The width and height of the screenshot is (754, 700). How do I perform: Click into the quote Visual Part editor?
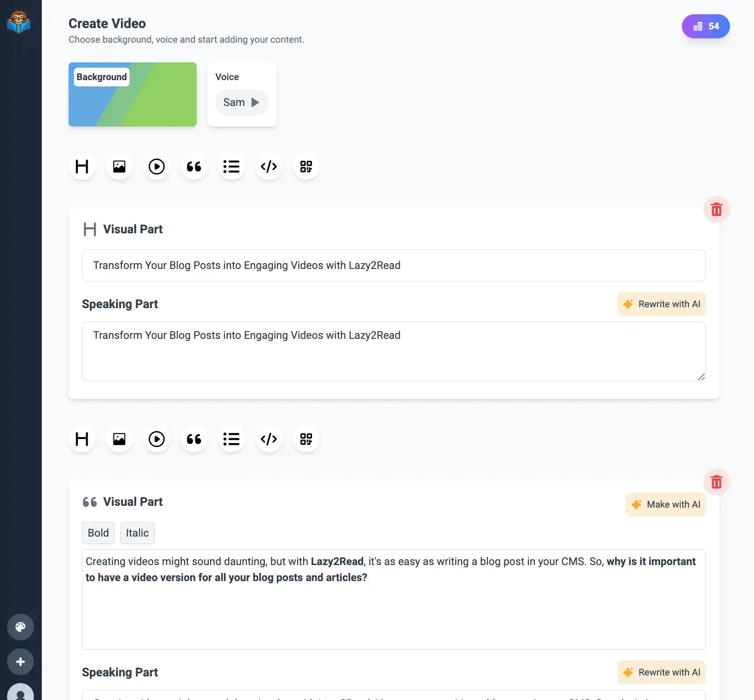(394, 599)
